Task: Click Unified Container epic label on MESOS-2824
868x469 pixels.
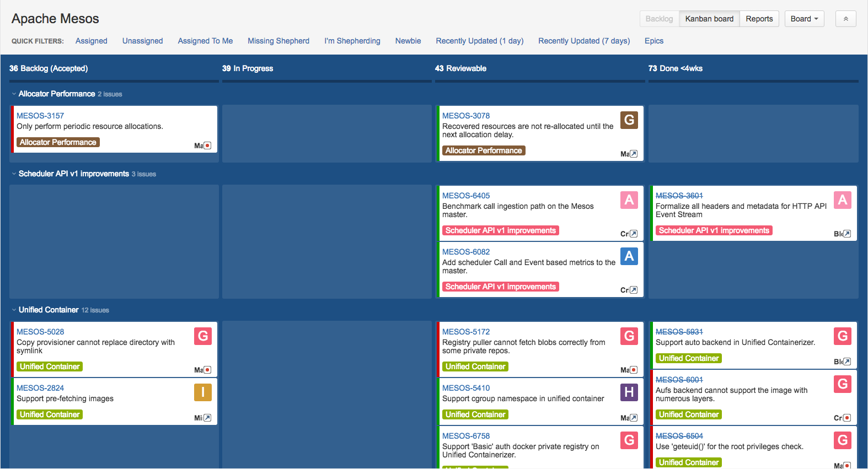Action: point(50,414)
